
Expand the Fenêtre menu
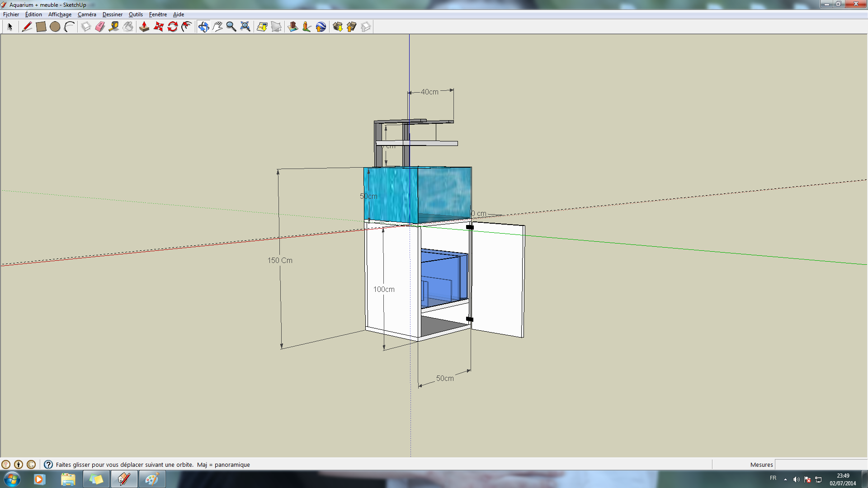click(x=159, y=14)
